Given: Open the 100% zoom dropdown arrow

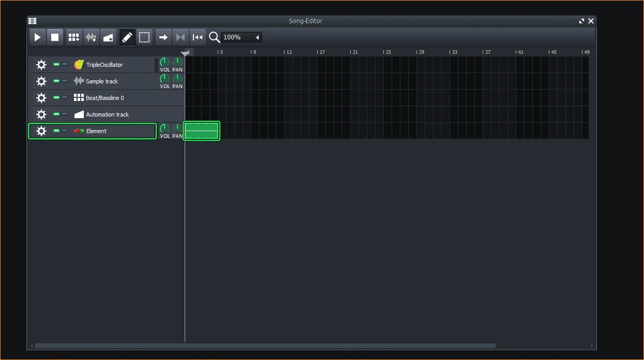Looking at the screenshot, I should [x=257, y=37].
